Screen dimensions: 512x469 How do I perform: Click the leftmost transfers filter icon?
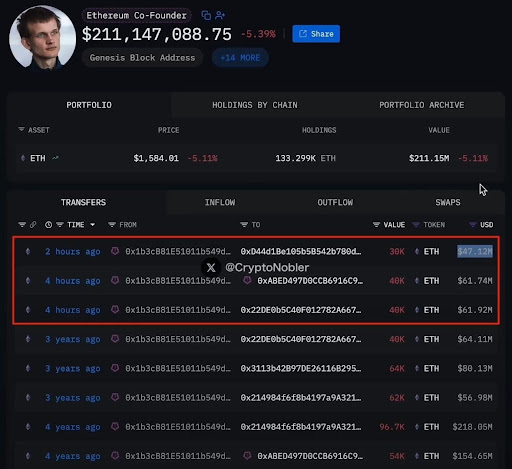pos(22,225)
